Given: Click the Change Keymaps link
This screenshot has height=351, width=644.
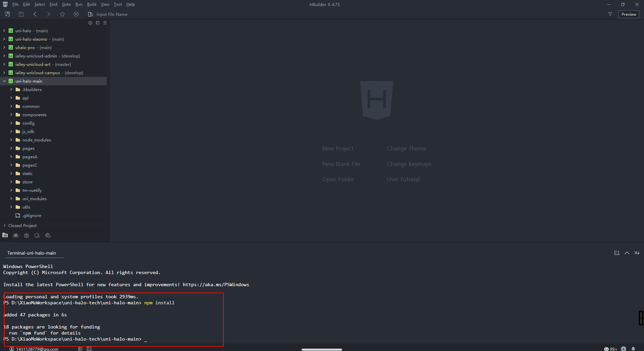Looking at the screenshot, I should 409,164.
